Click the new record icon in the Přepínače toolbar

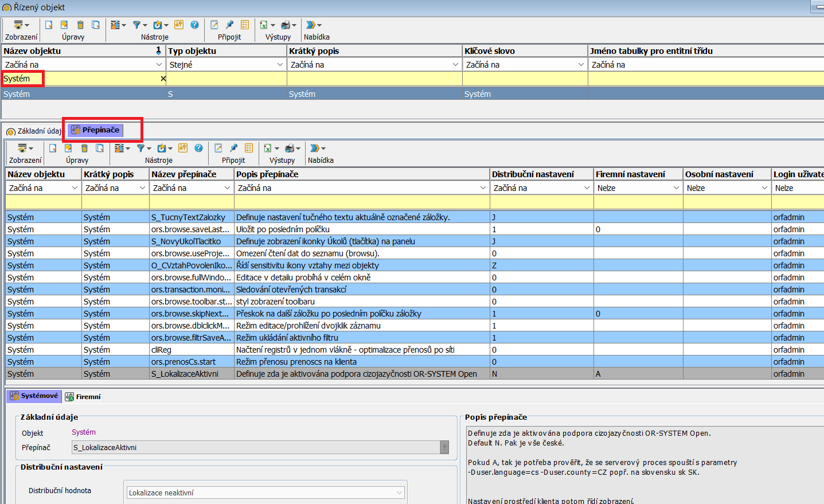53,148
